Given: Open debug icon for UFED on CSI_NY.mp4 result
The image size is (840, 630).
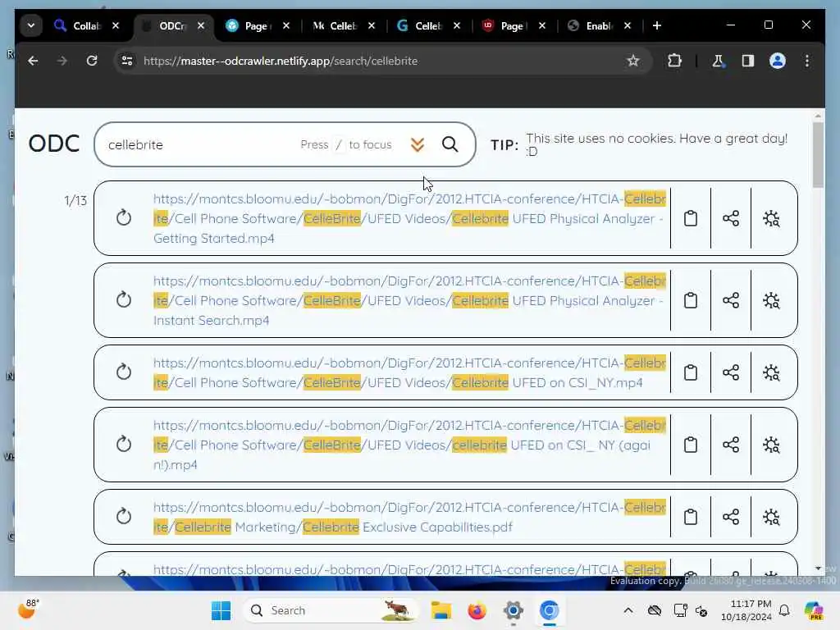Looking at the screenshot, I should pyautogui.click(x=771, y=372).
